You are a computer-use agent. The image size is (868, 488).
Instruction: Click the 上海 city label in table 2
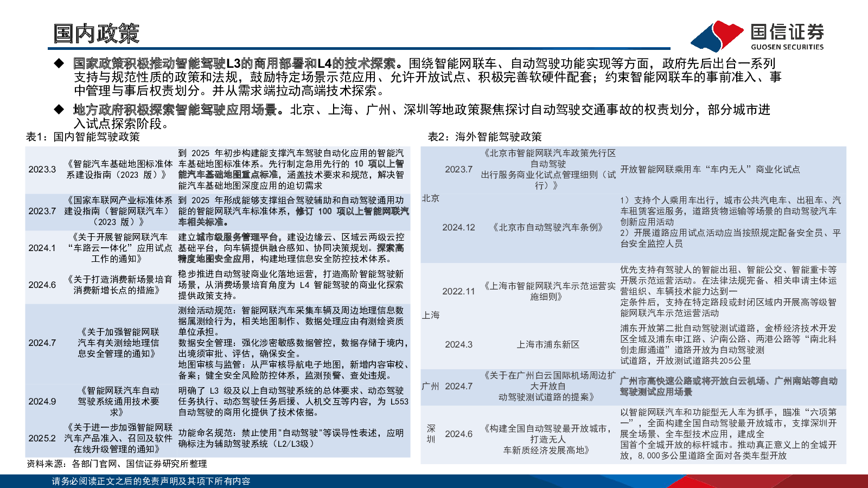pyautogui.click(x=431, y=315)
